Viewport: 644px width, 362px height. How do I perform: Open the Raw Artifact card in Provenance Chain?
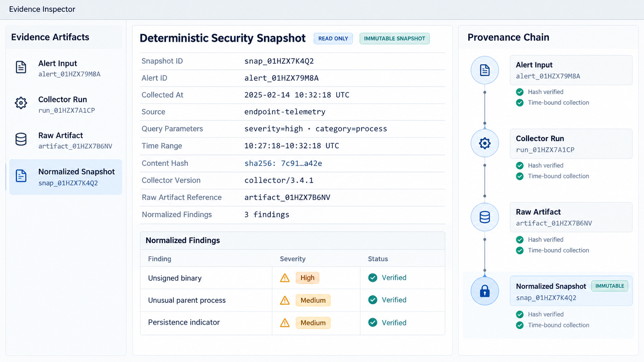571,217
